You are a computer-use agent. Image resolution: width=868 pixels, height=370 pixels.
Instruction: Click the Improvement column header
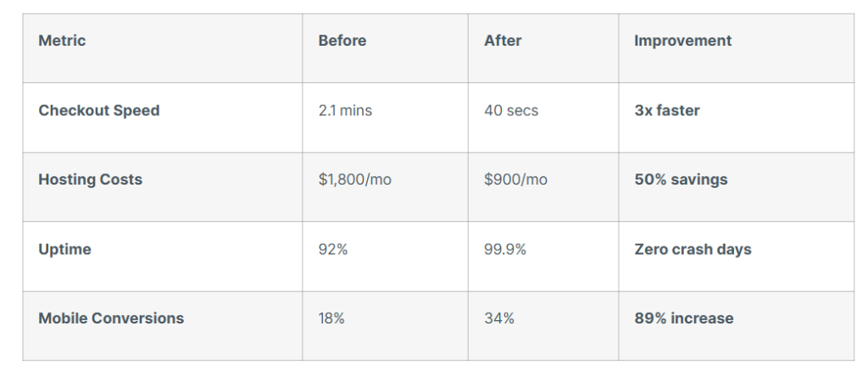(x=682, y=41)
